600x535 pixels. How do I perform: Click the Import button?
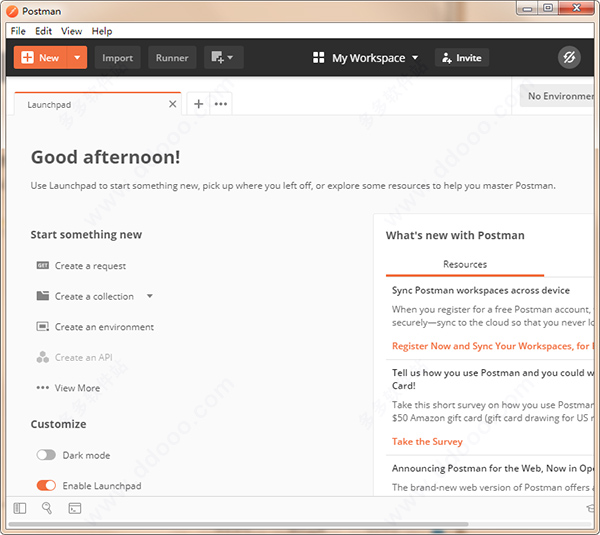pos(117,58)
